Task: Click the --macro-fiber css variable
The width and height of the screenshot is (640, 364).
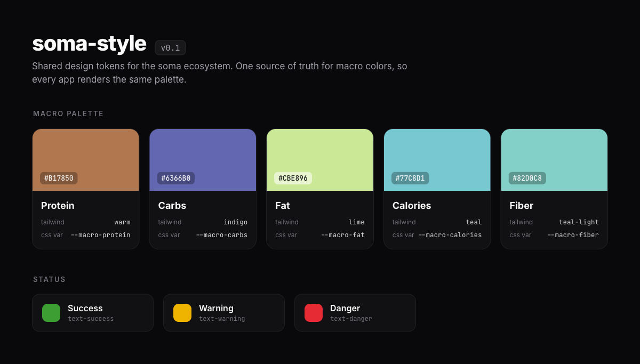Action: (573, 235)
